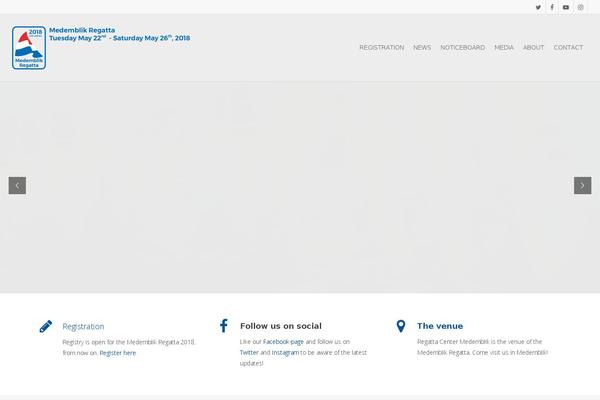The height and width of the screenshot is (400, 600).
Task: Follow the 'Instagram' text link
Action: coord(285,352)
